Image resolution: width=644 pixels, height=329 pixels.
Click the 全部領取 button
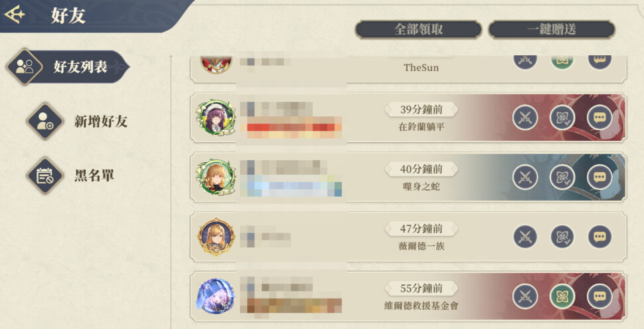coord(418,29)
